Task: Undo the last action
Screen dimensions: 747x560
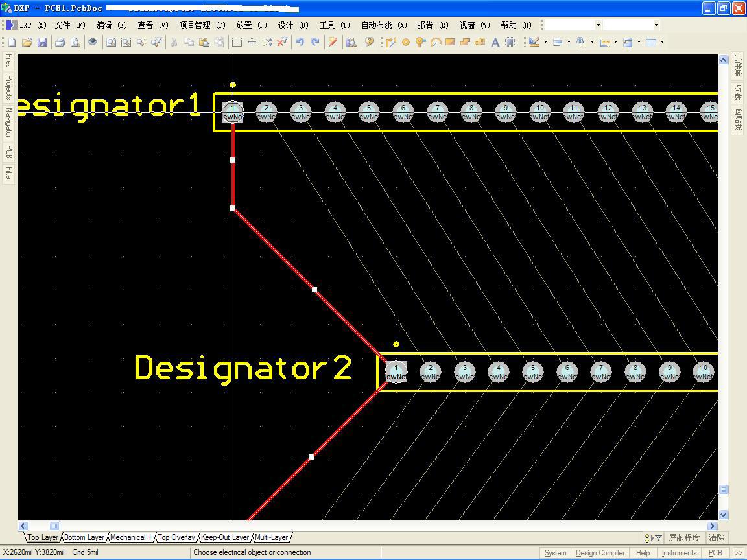Action: pyautogui.click(x=300, y=42)
